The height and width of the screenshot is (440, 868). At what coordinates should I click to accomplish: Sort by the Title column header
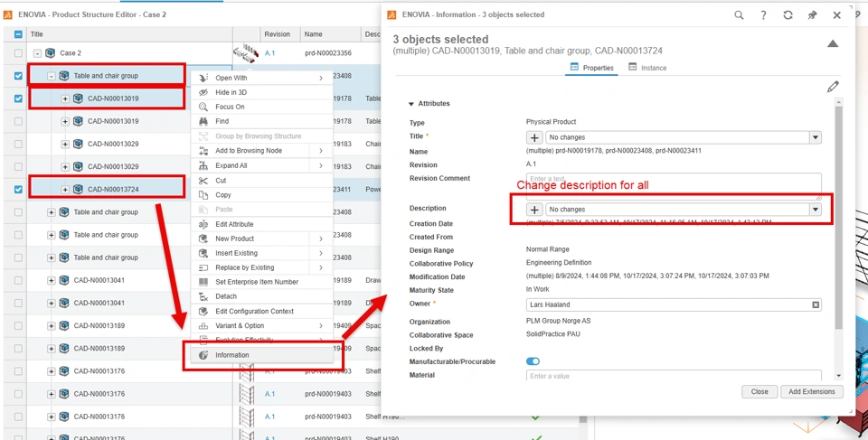coord(129,34)
